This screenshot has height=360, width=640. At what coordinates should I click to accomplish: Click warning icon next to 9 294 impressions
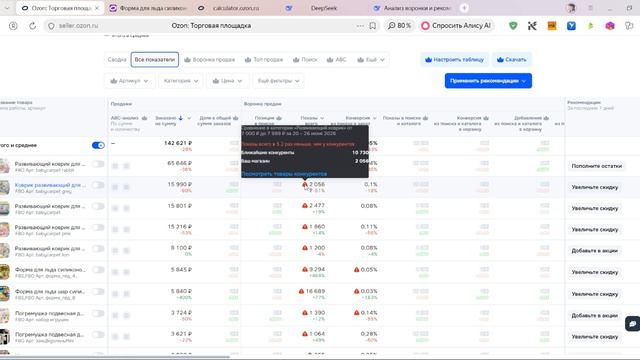[304, 269]
